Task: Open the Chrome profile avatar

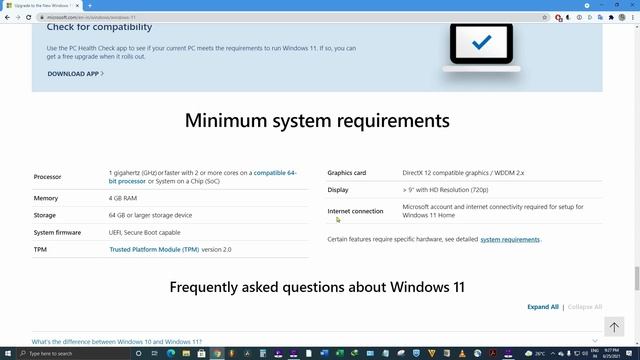Action: [622, 18]
